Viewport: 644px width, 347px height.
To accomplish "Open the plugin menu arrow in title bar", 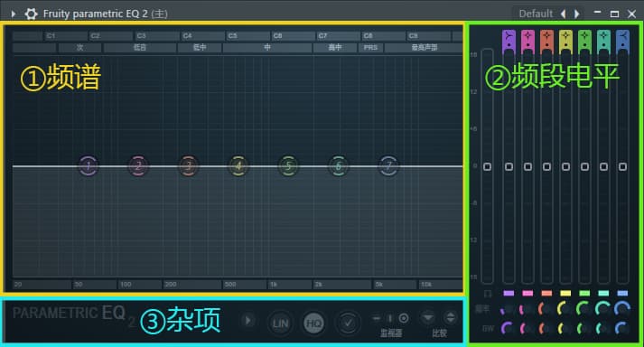I will tap(14, 14).
